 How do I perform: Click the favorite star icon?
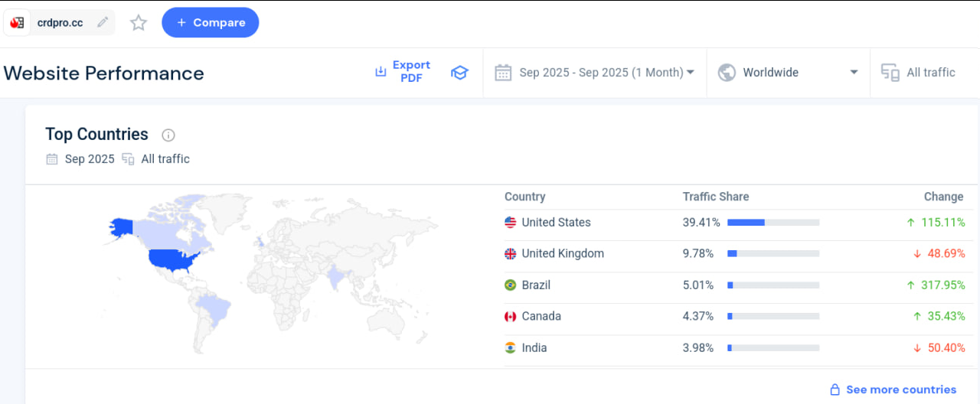(139, 23)
